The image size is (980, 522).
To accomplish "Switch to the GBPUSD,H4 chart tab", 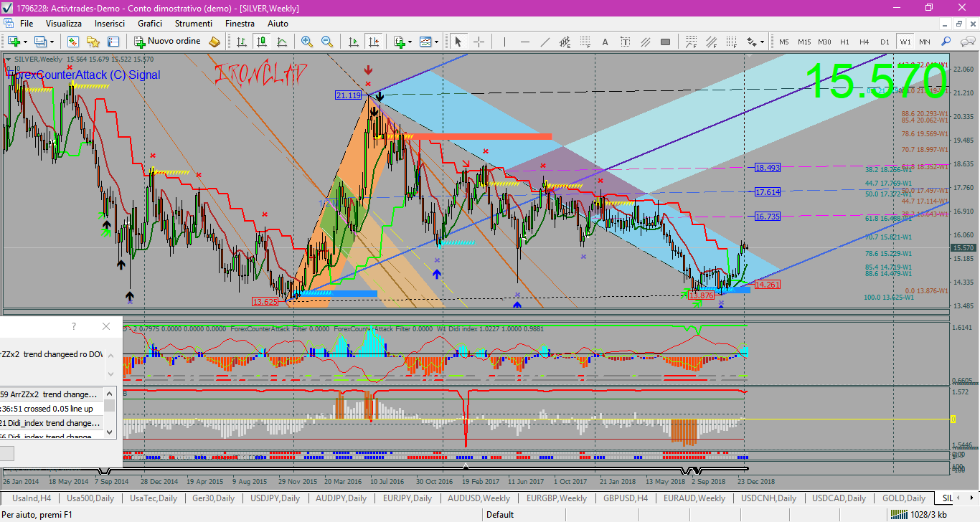I will click(625, 498).
